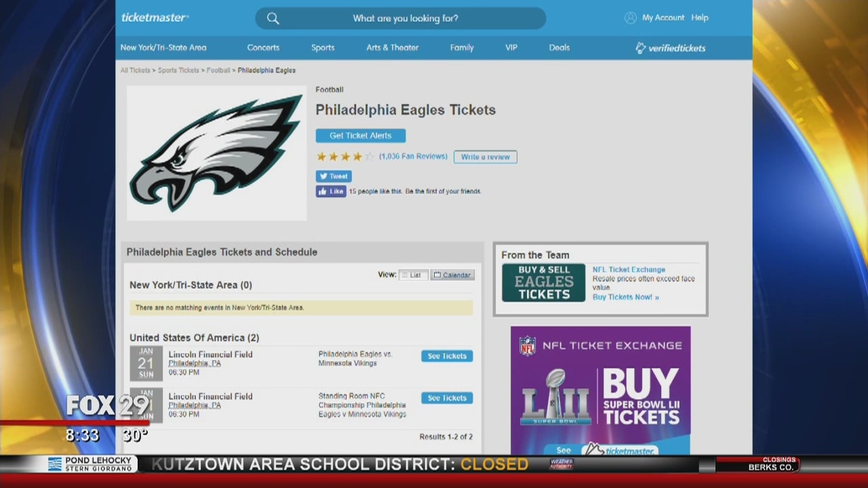
Task: Click in the 'What are you looking for?' search field
Action: tap(406, 18)
